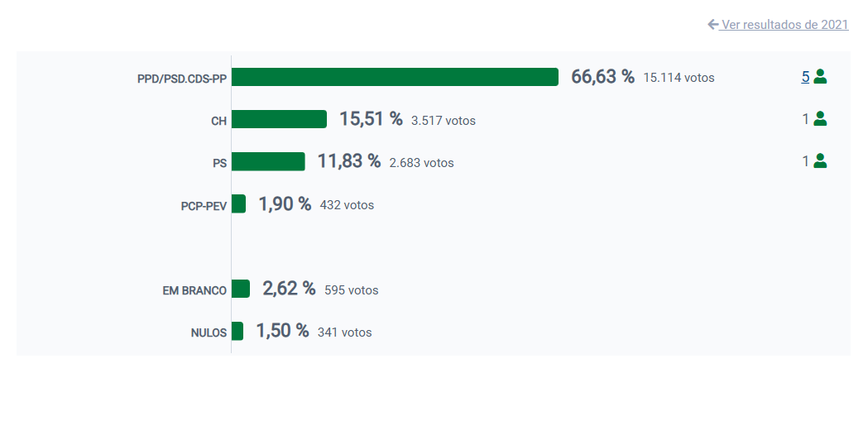Click the PS green result bar
The width and height of the screenshot is (868, 421).
click(268, 161)
